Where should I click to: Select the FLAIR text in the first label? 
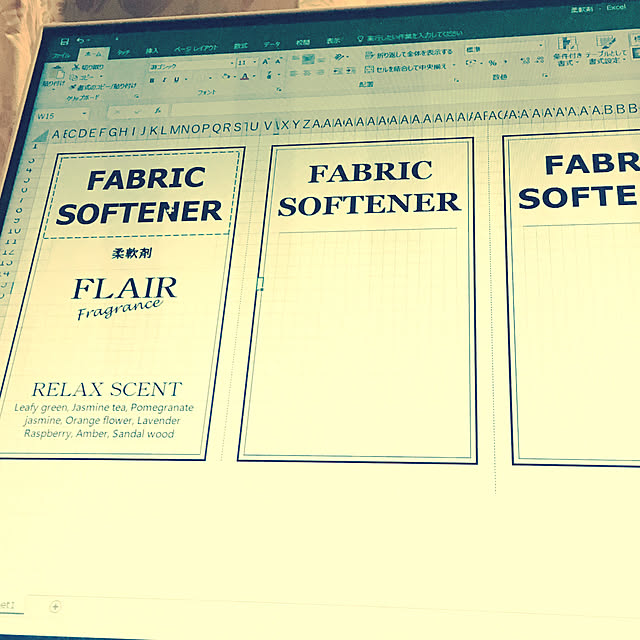[124, 288]
